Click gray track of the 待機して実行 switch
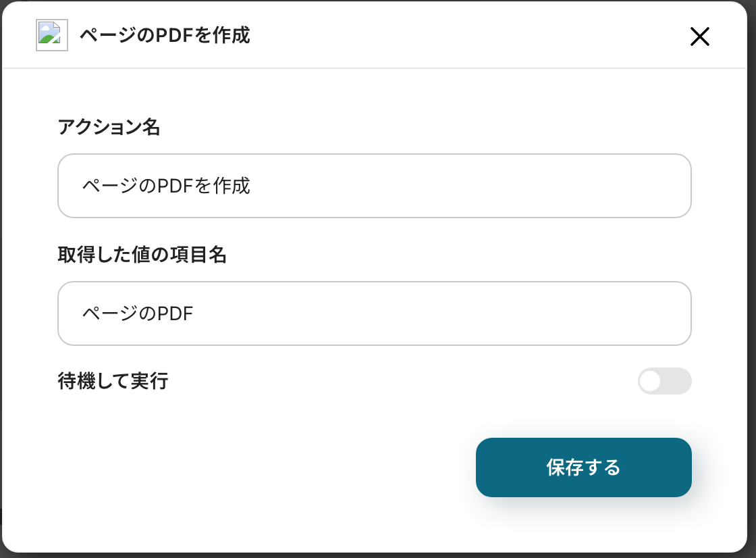This screenshot has width=756, height=558. coord(678,381)
